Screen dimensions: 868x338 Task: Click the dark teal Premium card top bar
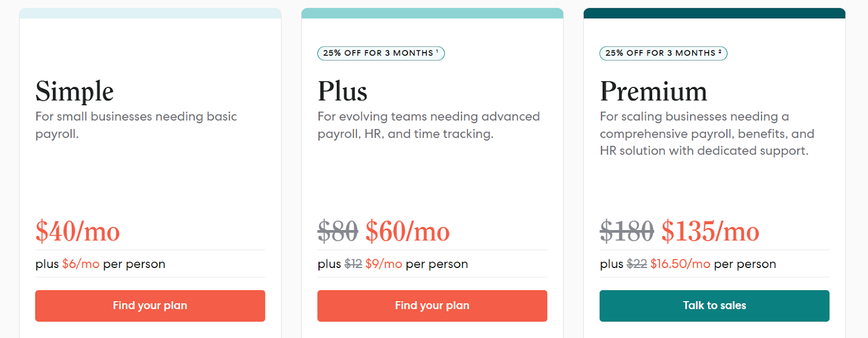pyautogui.click(x=714, y=13)
